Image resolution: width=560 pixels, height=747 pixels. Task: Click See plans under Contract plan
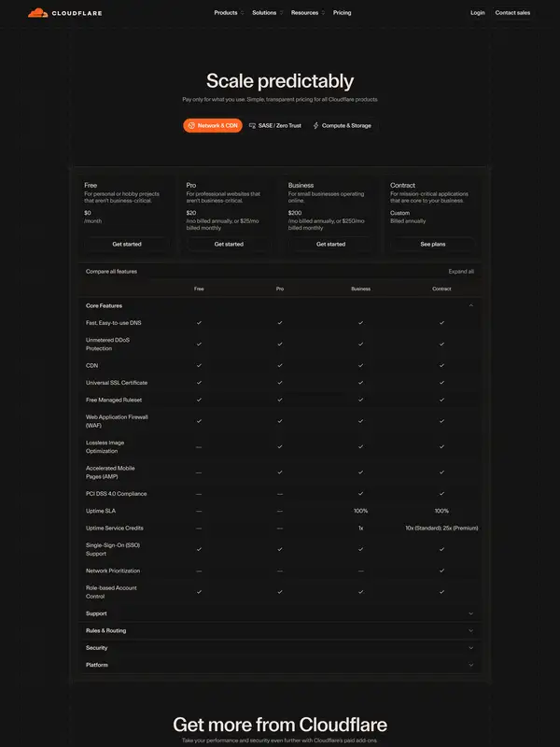(x=433, y=244)
